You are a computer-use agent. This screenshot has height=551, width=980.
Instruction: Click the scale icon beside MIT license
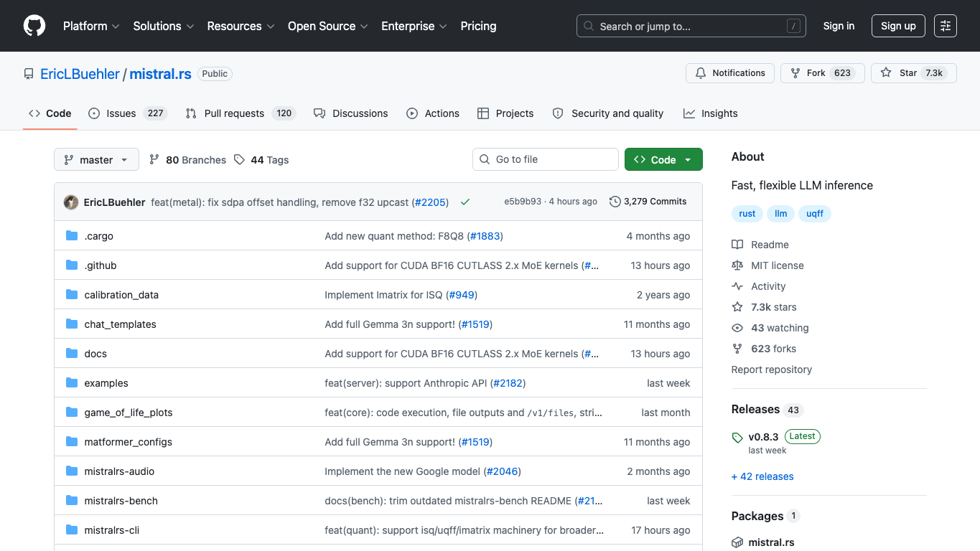pos(737,265)
